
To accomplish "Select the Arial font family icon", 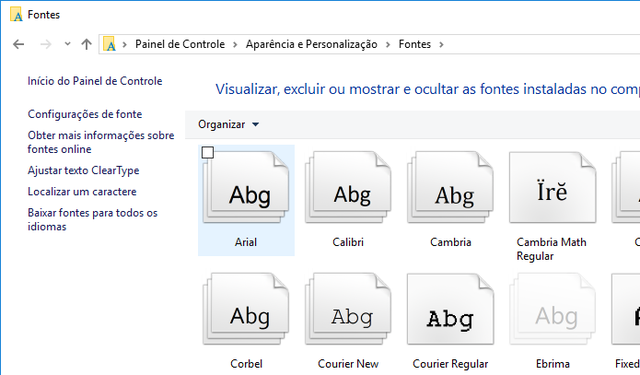I will point(246,187).
